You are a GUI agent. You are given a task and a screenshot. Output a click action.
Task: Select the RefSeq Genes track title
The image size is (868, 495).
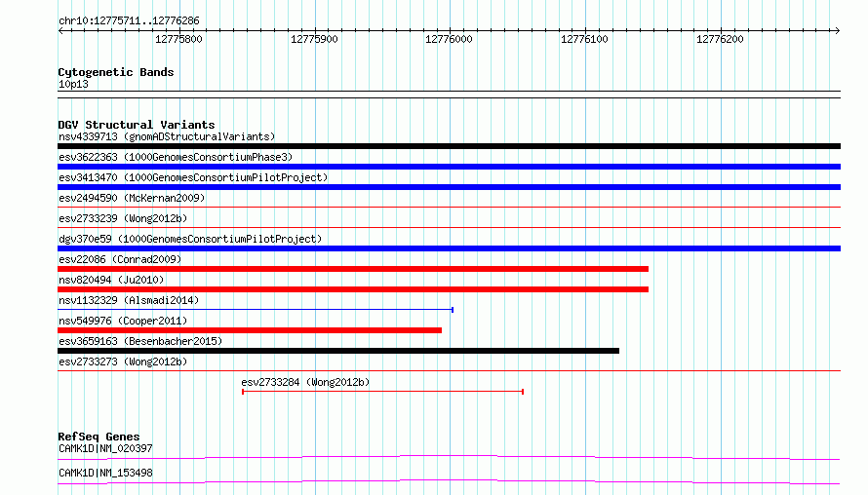coord(99,437)
